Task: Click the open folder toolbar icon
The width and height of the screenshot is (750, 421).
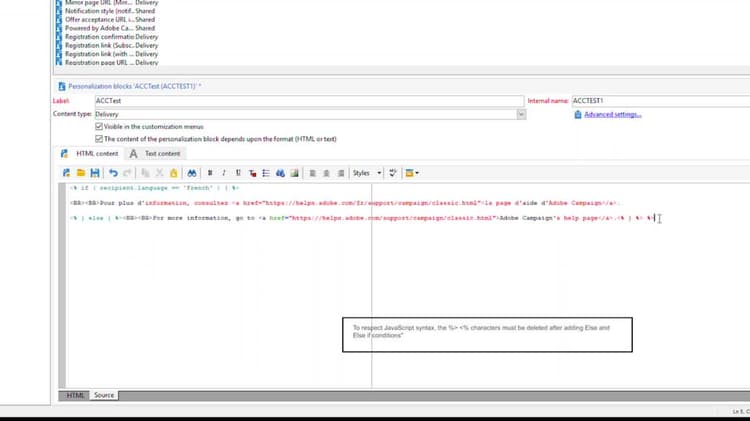Action: point(80,173)
